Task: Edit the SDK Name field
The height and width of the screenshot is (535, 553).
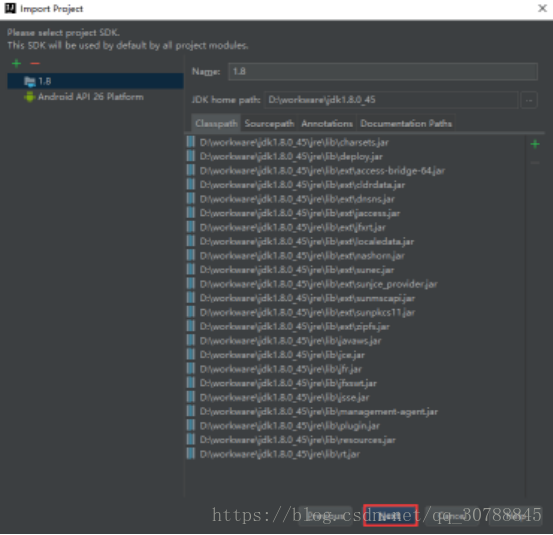Action: coord(383,72)
